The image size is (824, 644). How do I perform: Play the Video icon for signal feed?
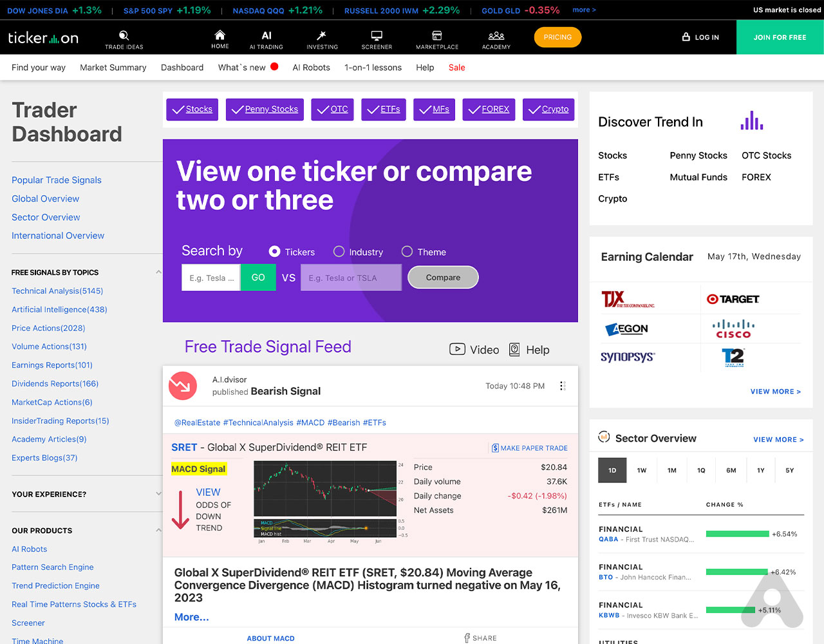457,349
